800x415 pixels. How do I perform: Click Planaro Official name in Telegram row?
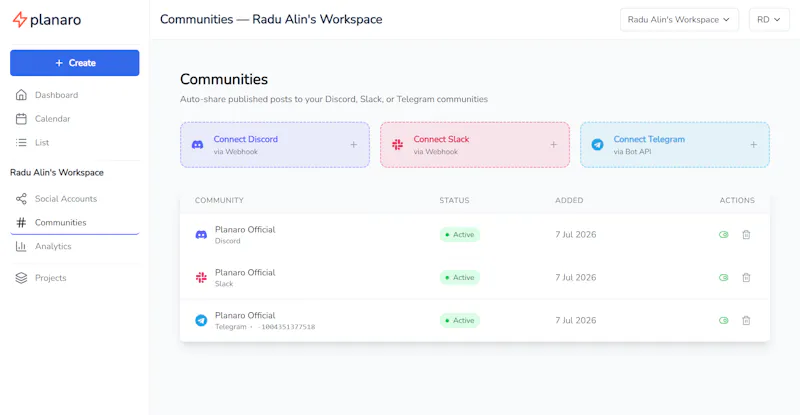pos(245,315)
